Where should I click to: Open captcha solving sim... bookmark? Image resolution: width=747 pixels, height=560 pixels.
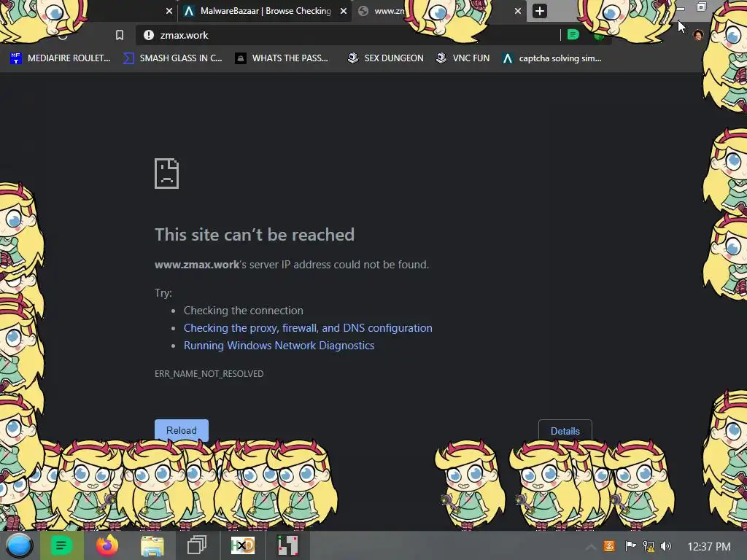tap(552, 58)
